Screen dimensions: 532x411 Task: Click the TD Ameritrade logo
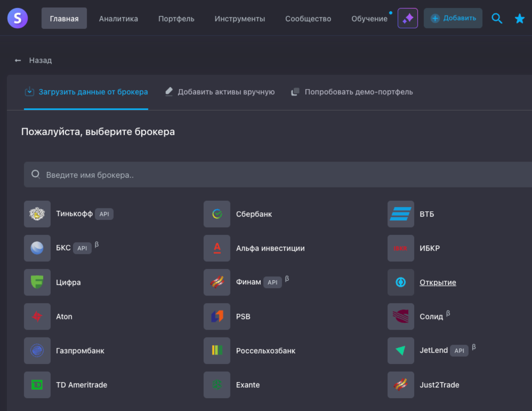(x=37, y=385)
